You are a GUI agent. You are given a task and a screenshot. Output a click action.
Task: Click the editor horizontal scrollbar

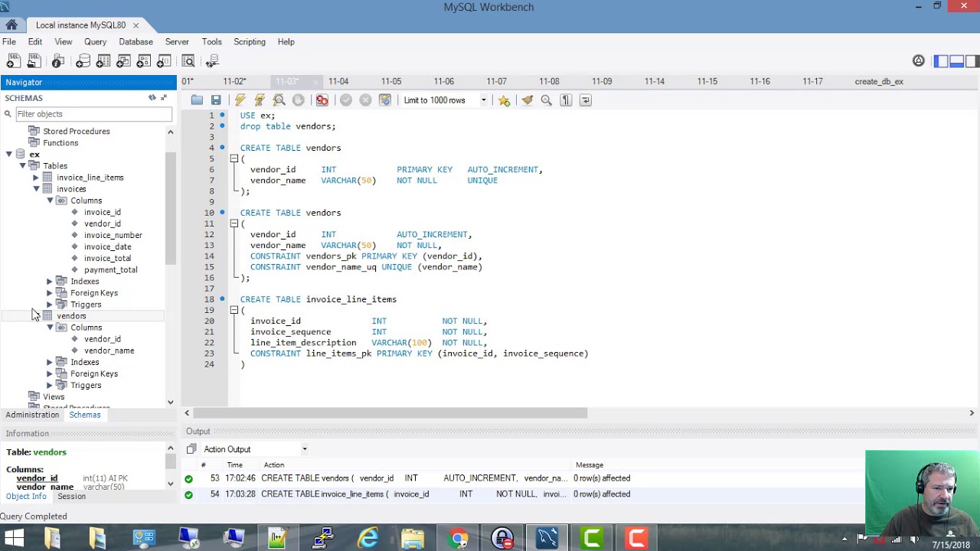tap(390, 413)
